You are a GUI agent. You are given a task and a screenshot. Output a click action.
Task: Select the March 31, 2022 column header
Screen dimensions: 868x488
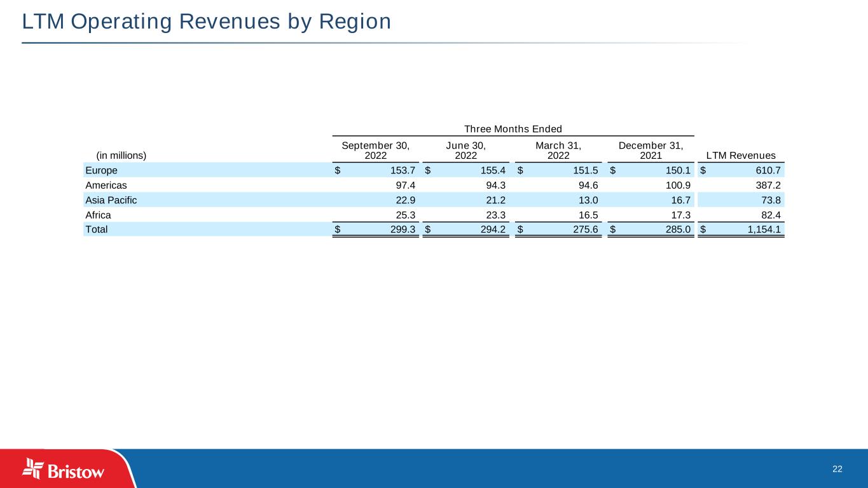558,150
